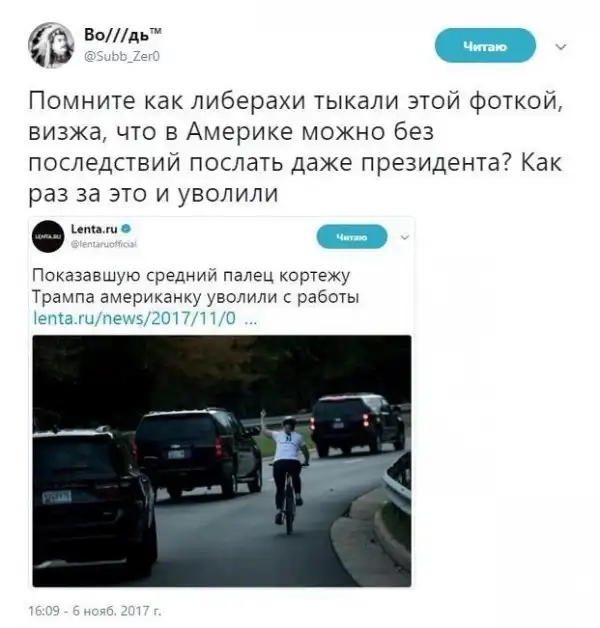
Task: Open the @Subb_Zer0 handle
Action: point(122,56)
